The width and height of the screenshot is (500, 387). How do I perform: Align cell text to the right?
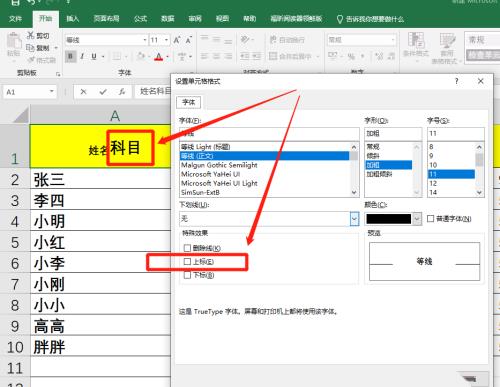(228, 56)
